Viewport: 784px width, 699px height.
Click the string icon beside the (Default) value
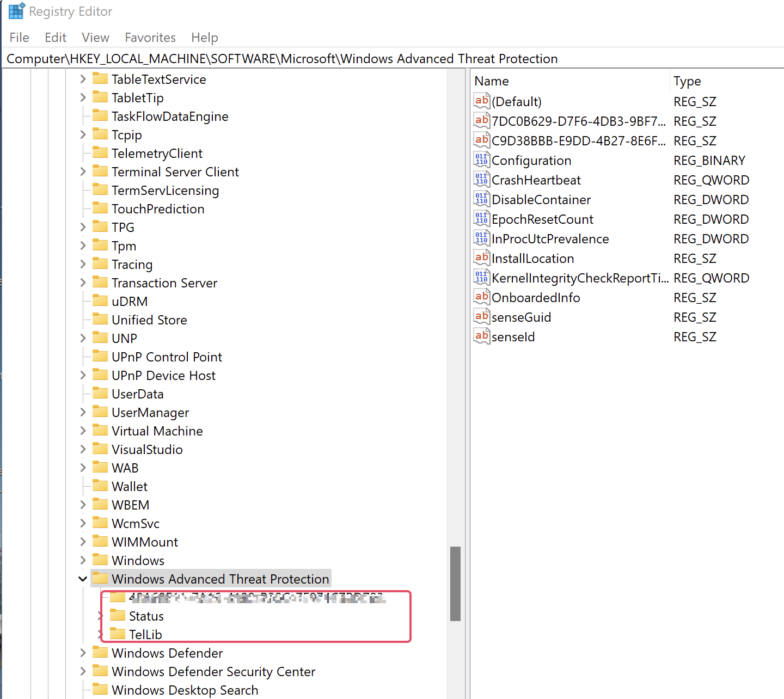(481, 101)
